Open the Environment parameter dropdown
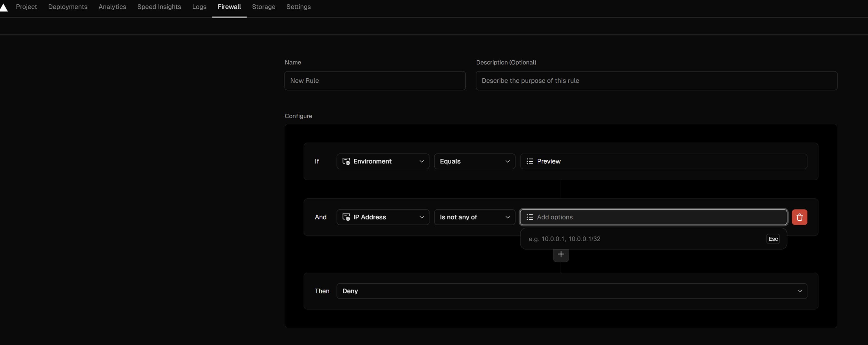The image size is (868, 345). point(383,161)
